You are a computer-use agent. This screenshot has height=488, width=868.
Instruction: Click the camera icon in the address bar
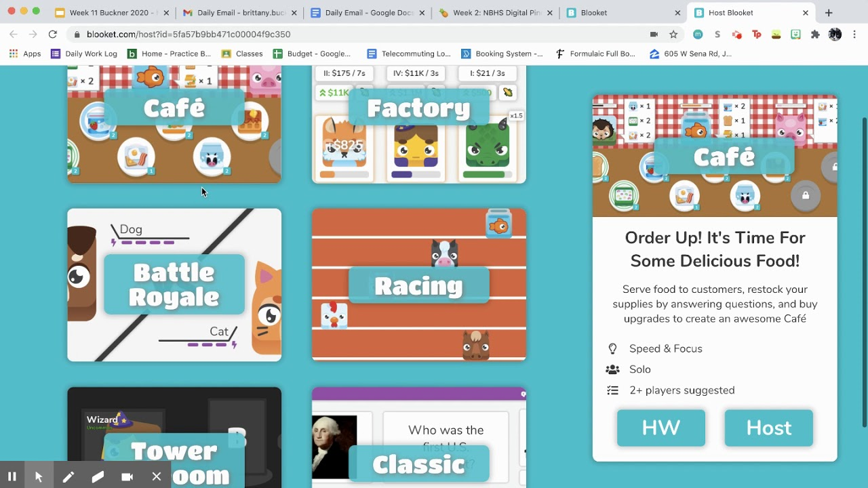pyautogui.click(x=654, y=34)
